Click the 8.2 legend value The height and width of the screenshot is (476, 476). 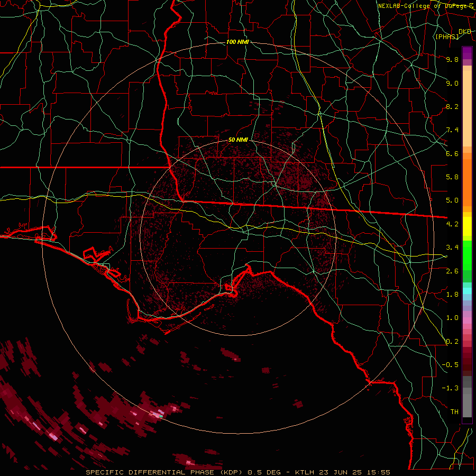point(452,106)
